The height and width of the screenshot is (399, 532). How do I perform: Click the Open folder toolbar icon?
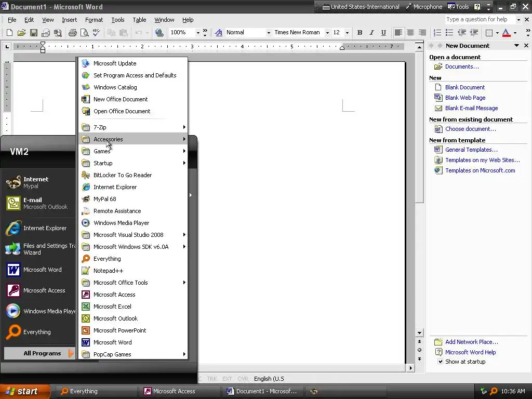22,33
